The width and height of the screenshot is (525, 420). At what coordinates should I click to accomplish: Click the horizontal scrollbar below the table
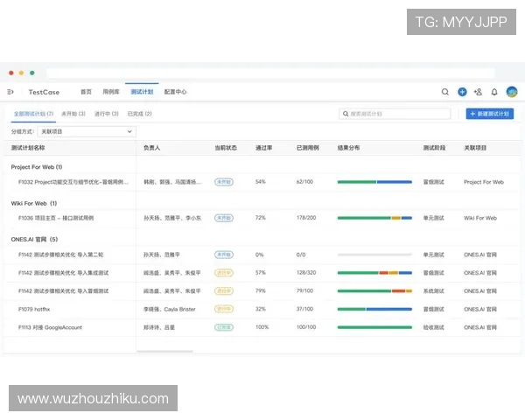(165, 352)
